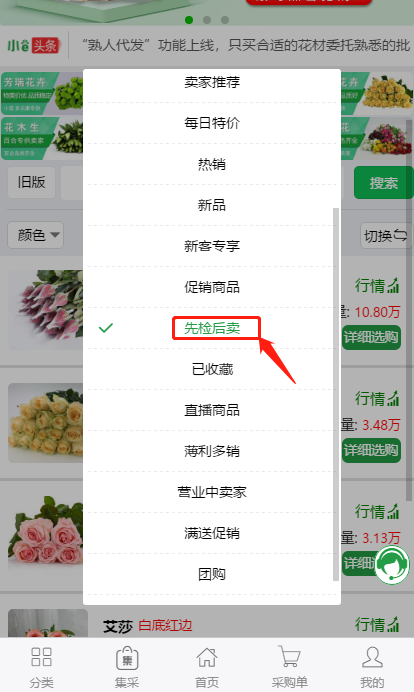Click the customer service headset icon

pos(392,564)
